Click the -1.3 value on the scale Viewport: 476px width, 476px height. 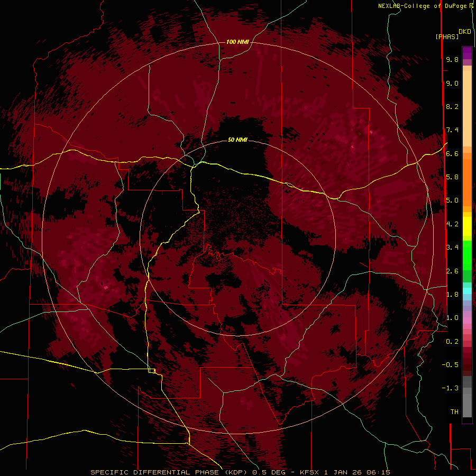pyautogui.click(x=450, y=388)
